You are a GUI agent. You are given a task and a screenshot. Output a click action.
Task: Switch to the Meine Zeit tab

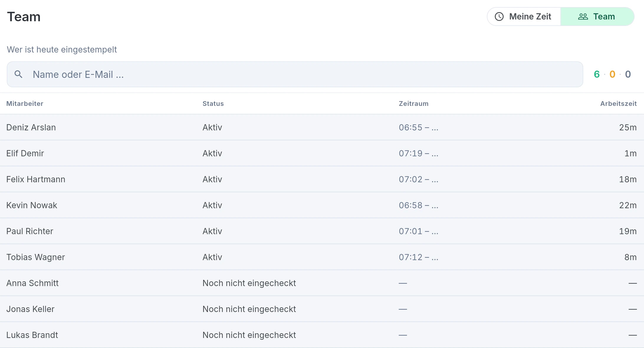[524, 17]
